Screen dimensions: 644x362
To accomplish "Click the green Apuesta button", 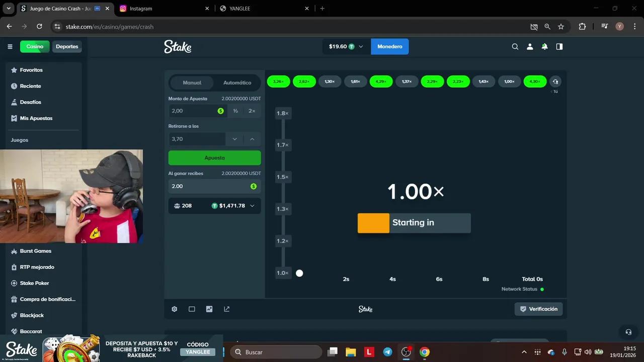I will pyautogui.click(x=214, y=158).
